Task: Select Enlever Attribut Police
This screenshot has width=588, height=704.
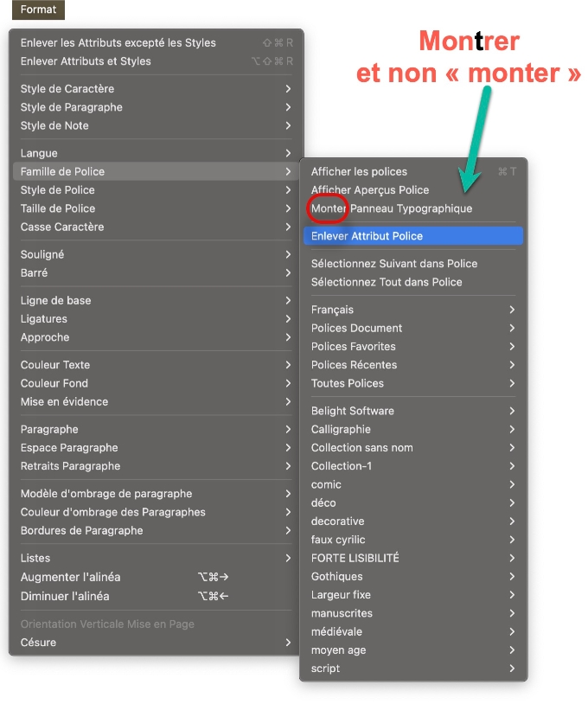Action: coord(413,236)
